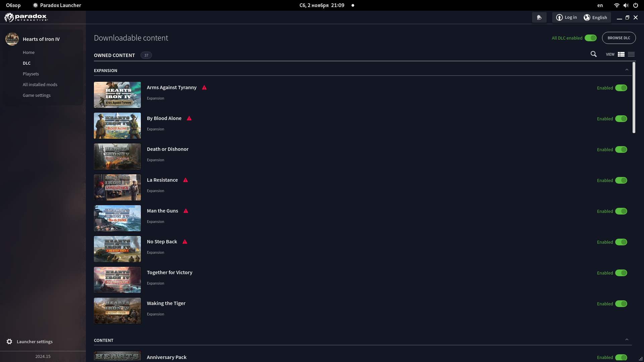
Task: Click warning icon next to Arms Against Tyranny
Action: (204, 87)
